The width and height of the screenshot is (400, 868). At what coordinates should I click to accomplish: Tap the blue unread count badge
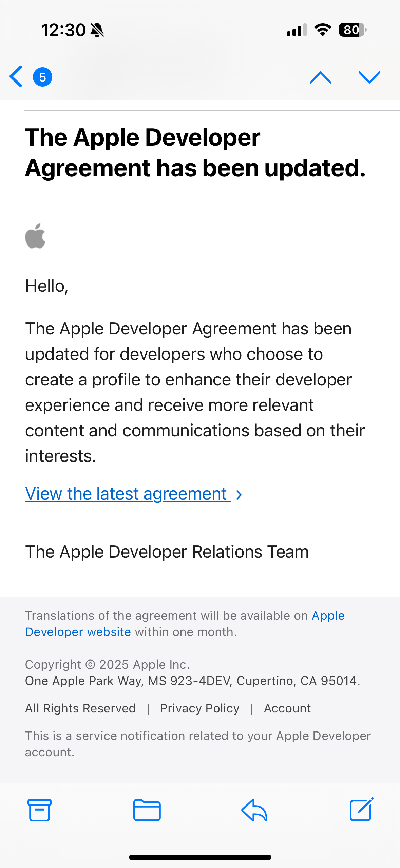click(x=42, y=77)
